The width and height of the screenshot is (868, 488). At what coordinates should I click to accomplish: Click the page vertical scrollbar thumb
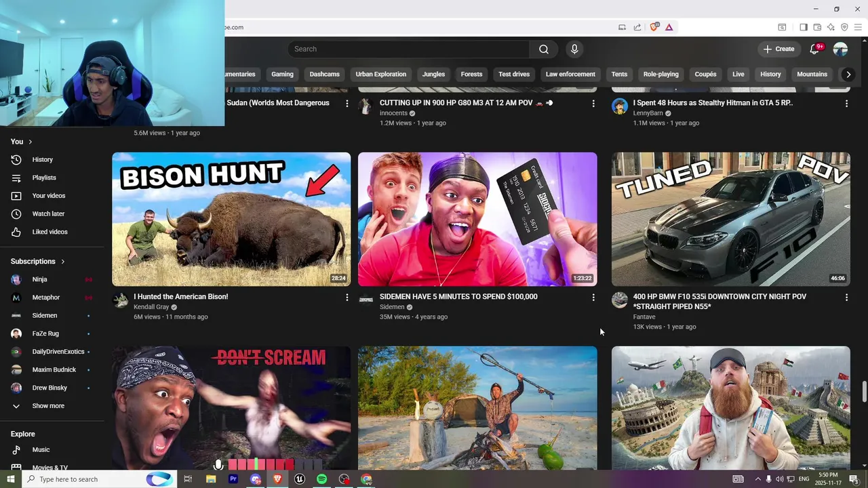point(864,391)
